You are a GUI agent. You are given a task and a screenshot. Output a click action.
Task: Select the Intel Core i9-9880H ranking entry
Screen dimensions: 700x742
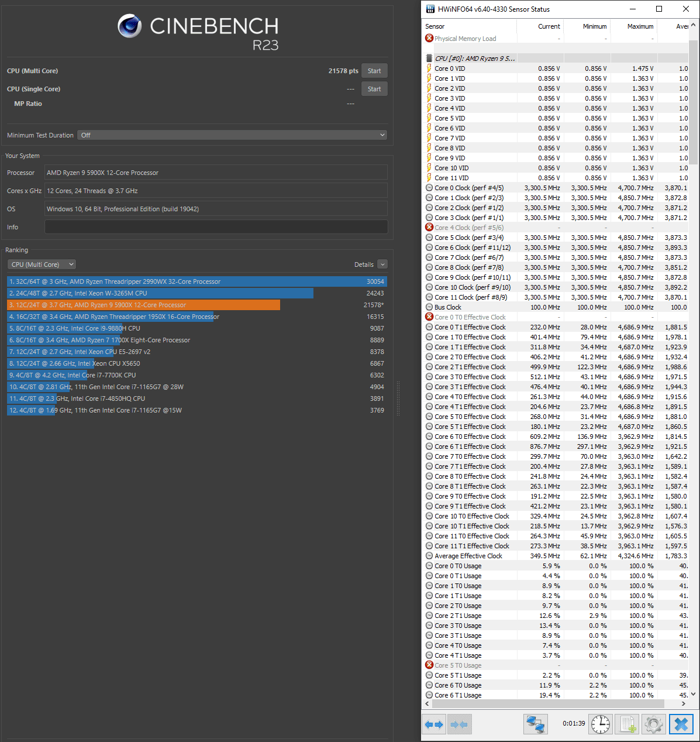pyautogui.click(x=197, y=328)
